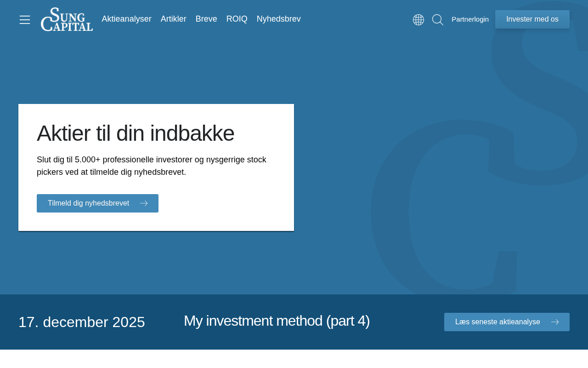Viewport: 588px width, 368px height.
Task: Navigate to Artikler
Action: (174, 19)
